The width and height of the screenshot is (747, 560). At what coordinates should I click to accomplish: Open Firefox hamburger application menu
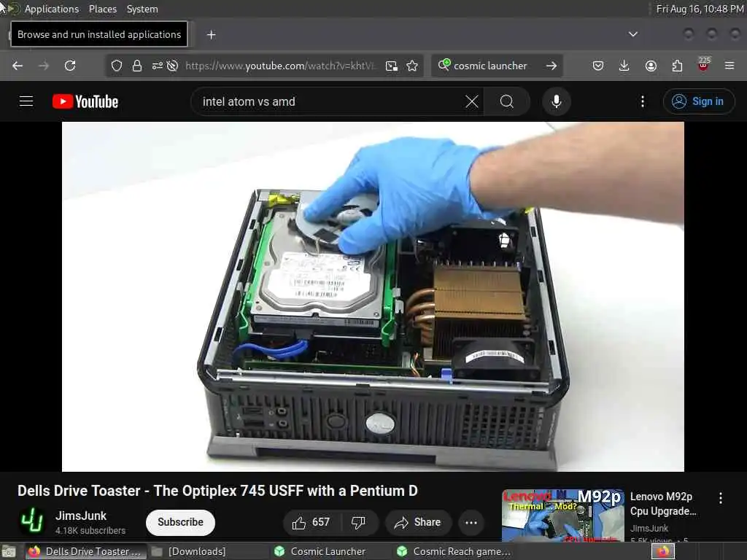[x=729, y=66]
